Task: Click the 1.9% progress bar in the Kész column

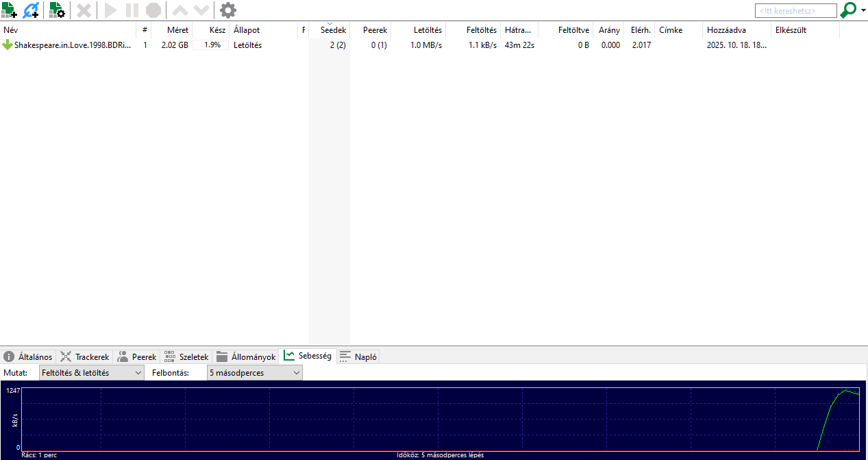Action: (x=211, y=45)
